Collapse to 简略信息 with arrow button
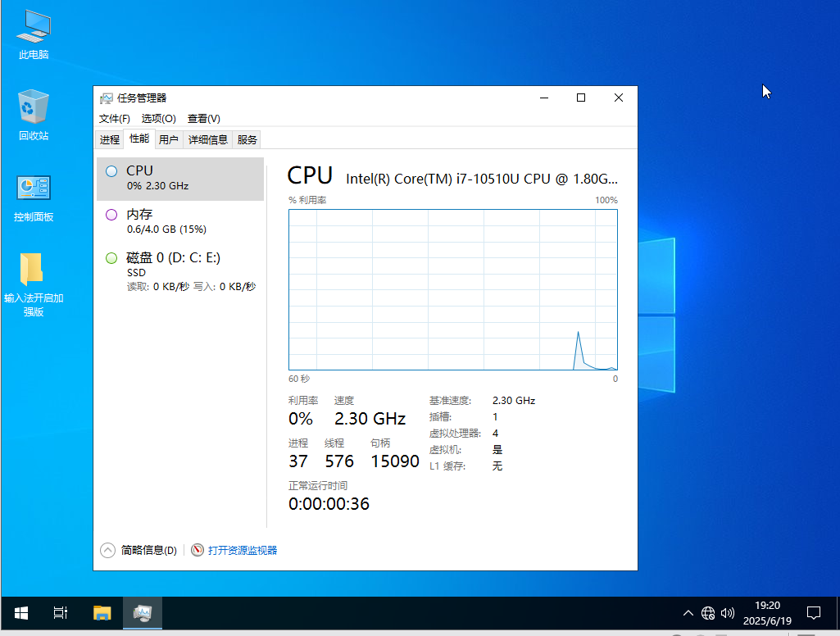This screenshot has width=840, height=636. pyautogui.click(x=107, y=550)
